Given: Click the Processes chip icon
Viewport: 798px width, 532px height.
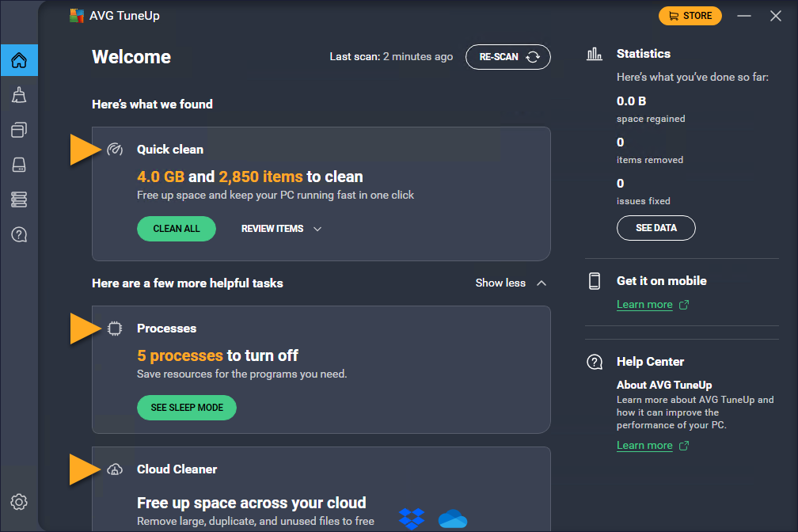Looking at the screenshot, I should (115, 329).
